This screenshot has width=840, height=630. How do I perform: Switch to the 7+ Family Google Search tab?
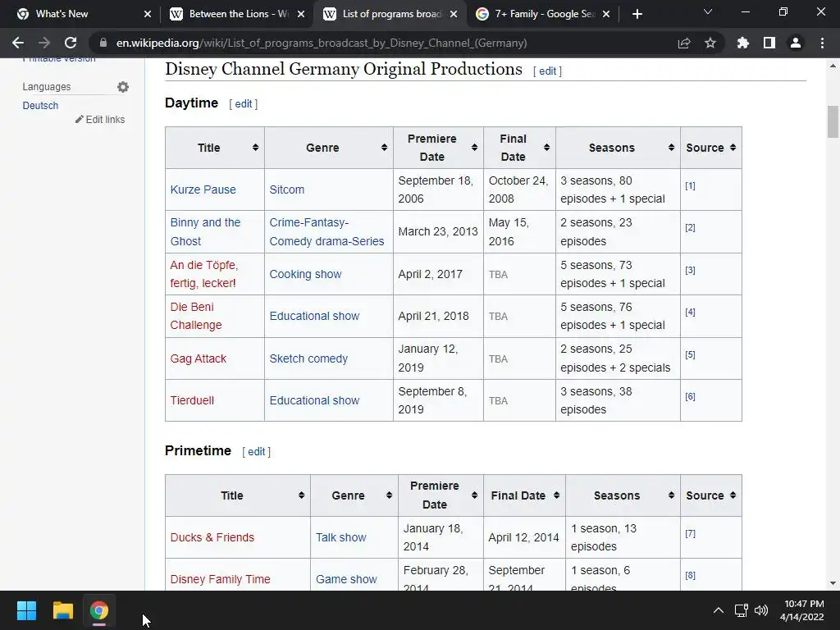pyautogui.click(x=543, y=14)
